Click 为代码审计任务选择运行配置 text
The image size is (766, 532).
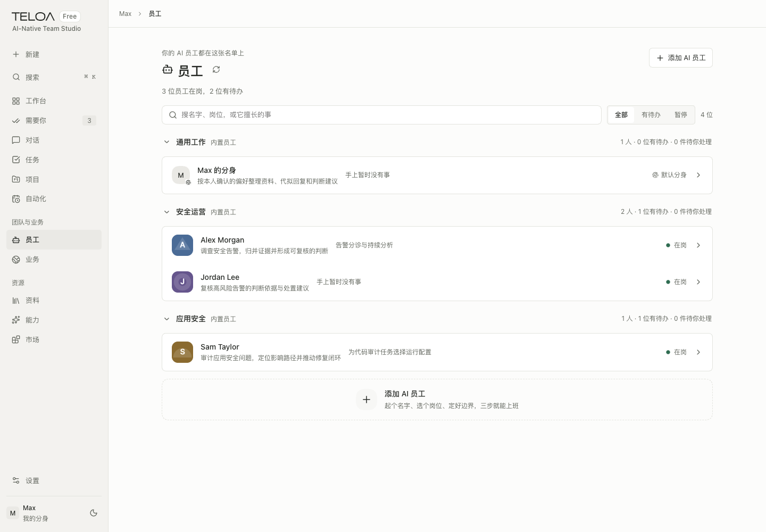coord(390,352)
